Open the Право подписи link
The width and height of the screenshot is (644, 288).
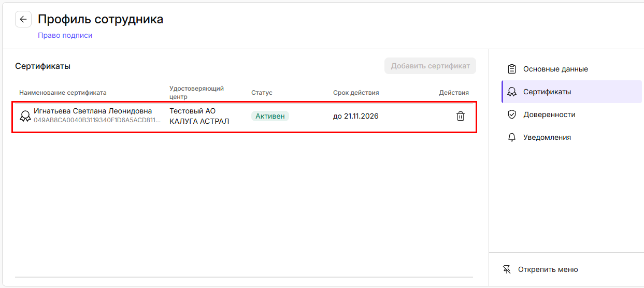(65, 35)
